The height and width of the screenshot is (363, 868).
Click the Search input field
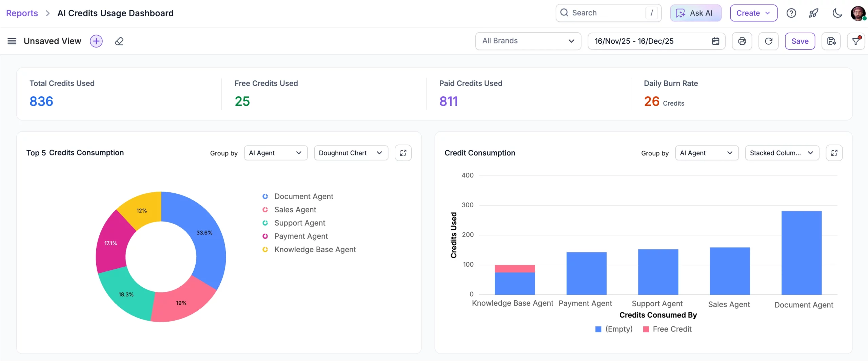(x=608, y=13)
